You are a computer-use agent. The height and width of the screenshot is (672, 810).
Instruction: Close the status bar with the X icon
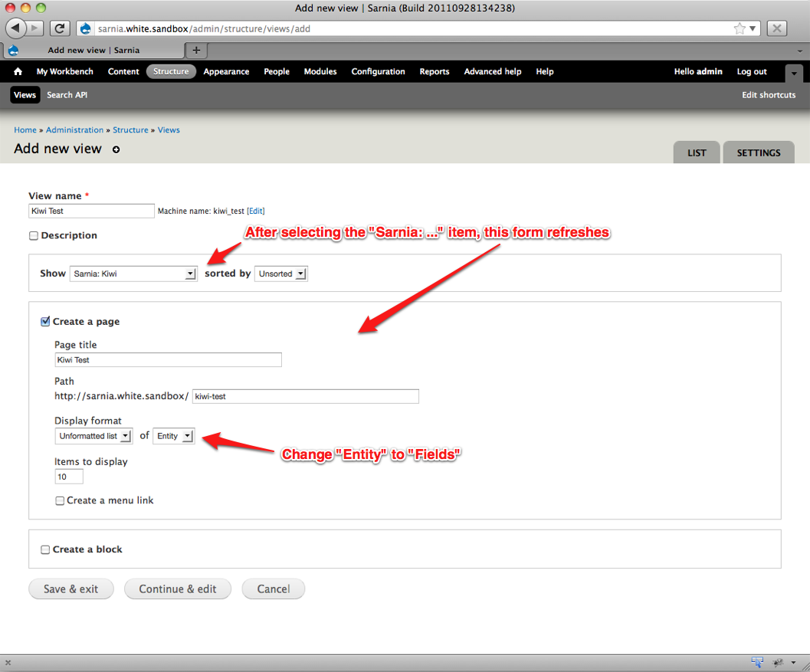[8, 662]
